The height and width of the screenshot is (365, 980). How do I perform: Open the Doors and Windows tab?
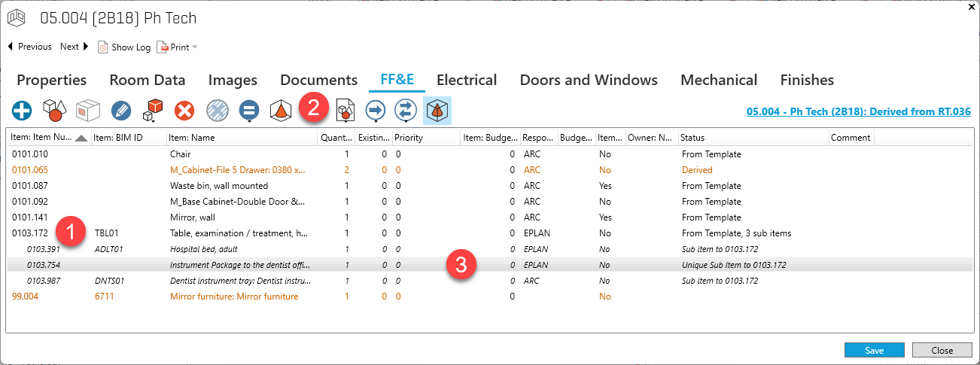tap(589, 80)
